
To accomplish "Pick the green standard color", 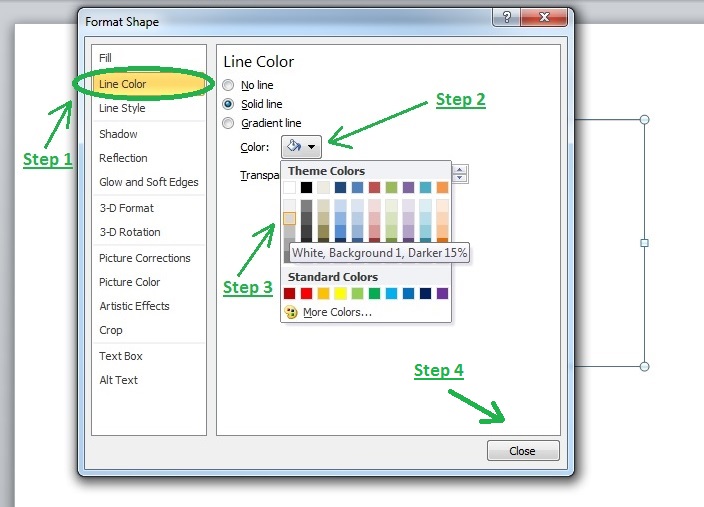I will [374, 293].
